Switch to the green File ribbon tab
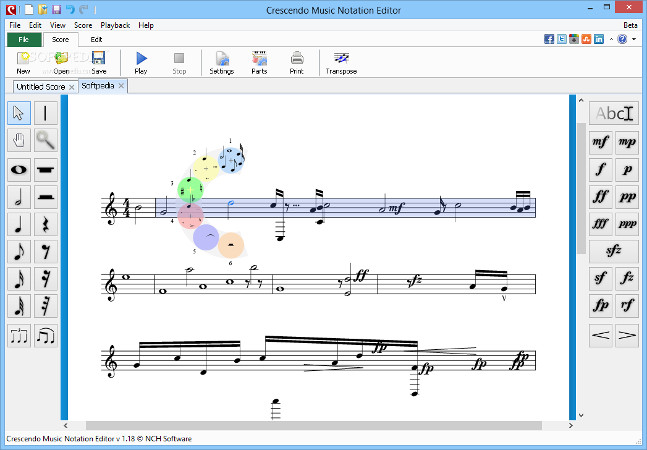The image size is (647, 450). coord(24,40)
